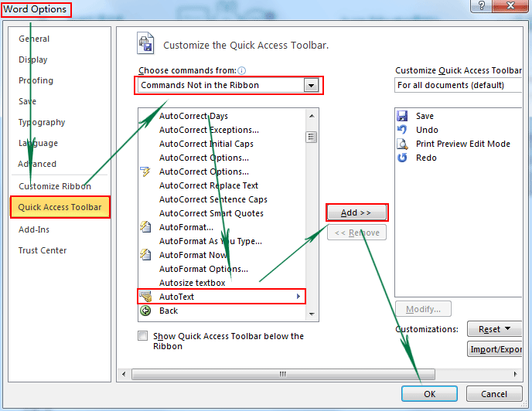This screenshot has width=532, height=411.
Task: Open the Display category
Action: [x=33, y=59]
